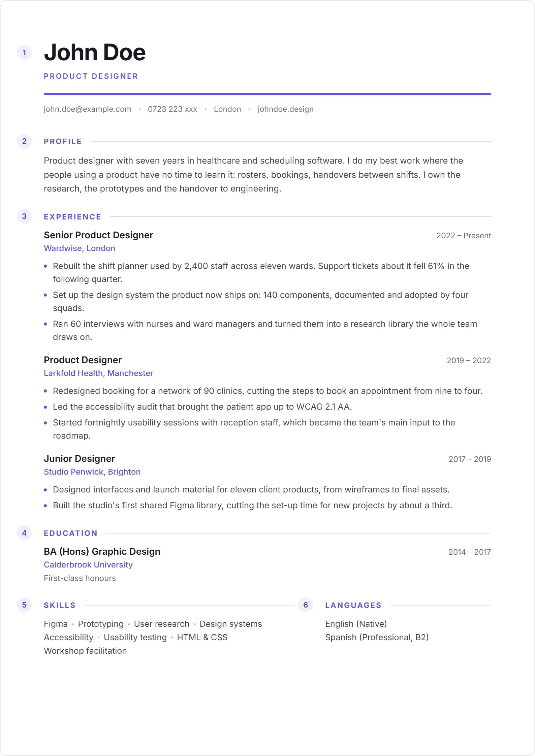Screen dimensions: 535x756
Task: Select the number 6 badge next to Languages
Action: point(306,605)
